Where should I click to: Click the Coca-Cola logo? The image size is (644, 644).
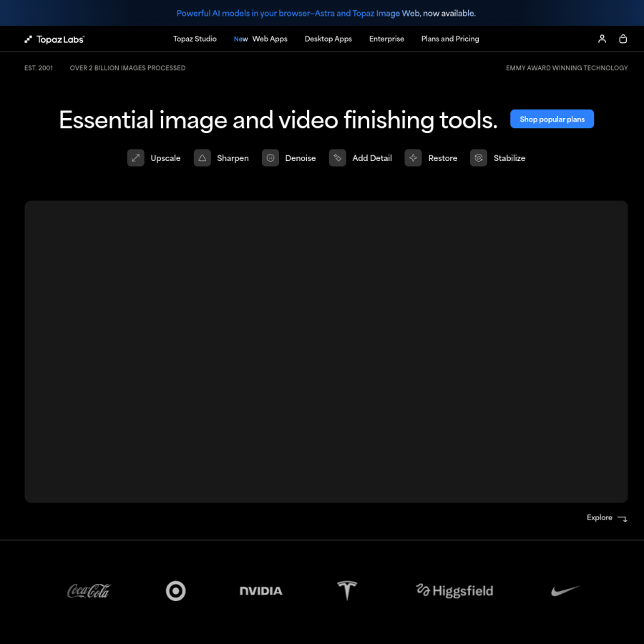89,590
